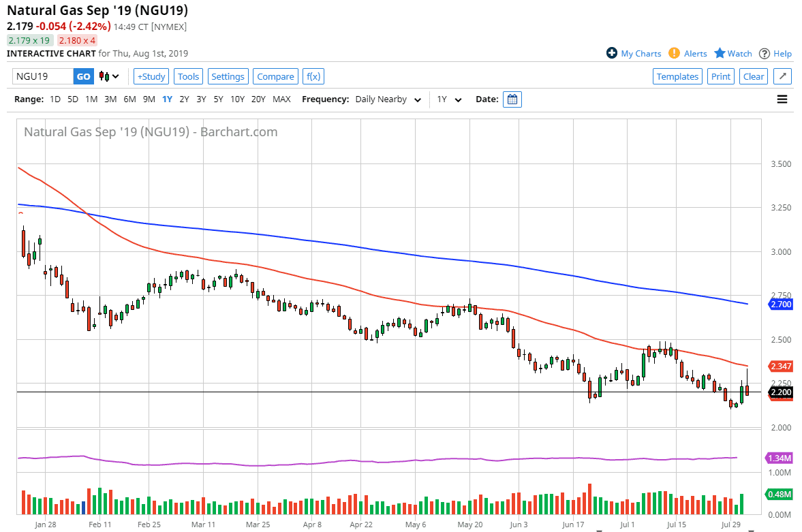Select the 3Y range

(202, 99)
